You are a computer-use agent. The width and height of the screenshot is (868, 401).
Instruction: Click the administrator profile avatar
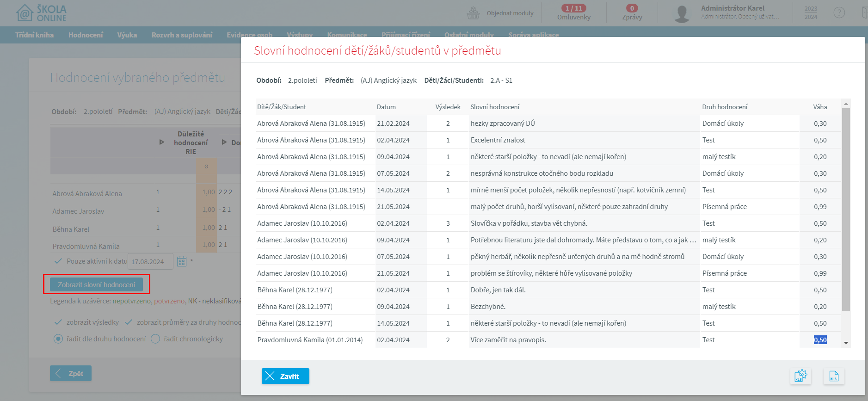pos(682,13)
